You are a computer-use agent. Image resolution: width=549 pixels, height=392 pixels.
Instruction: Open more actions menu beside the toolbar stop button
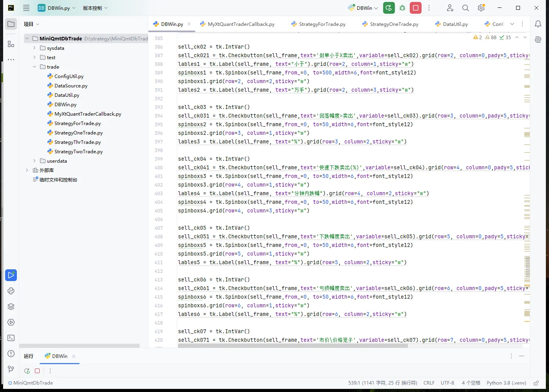(429, 8)
